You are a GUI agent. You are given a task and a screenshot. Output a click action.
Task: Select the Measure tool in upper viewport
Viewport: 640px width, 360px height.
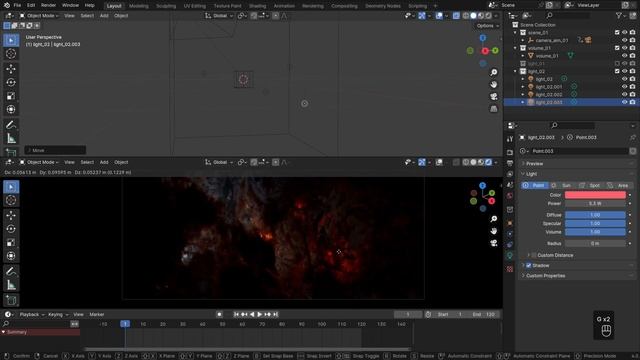coord(11,139)
